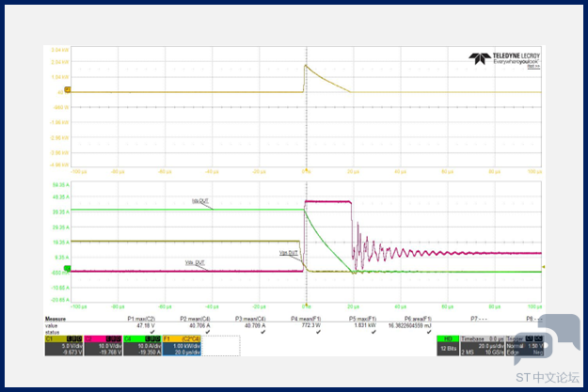Click the 16.38 mJ area measurement value
Screen dimensions: 588x392
click(410, 325)
